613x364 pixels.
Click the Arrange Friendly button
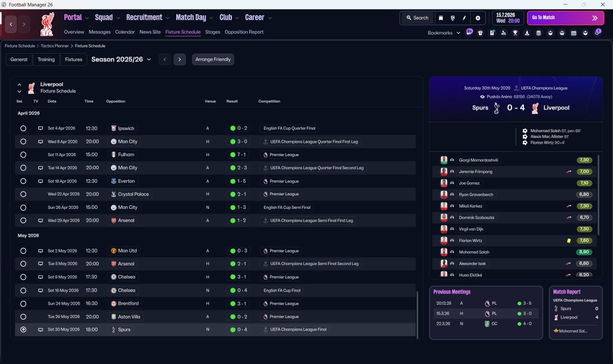213,59
